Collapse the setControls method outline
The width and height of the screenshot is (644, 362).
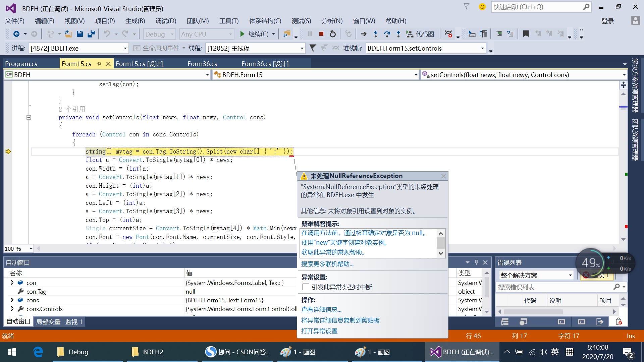(x=29, y=117)
